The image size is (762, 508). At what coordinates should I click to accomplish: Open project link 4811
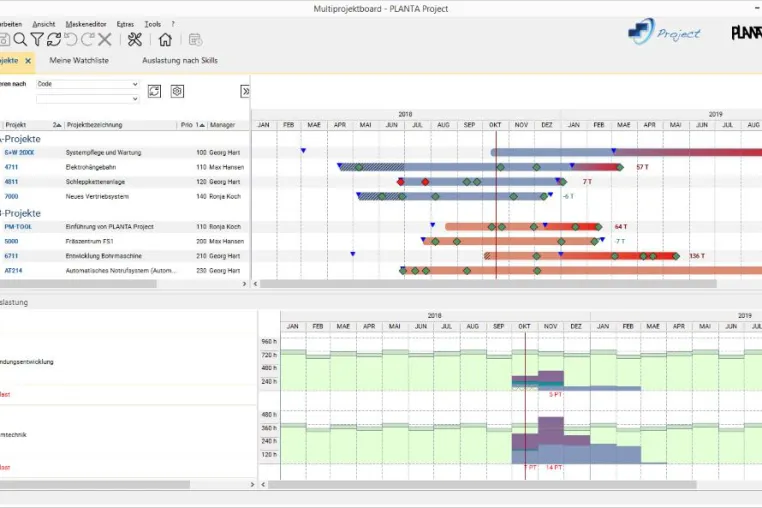(11, 182)
